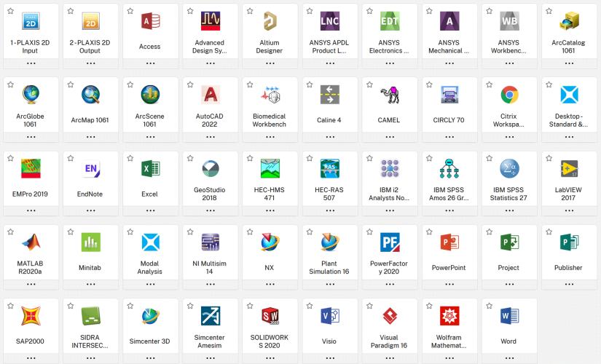
Task: Open EMPro 2019 icon
Action: pos(31,169)
